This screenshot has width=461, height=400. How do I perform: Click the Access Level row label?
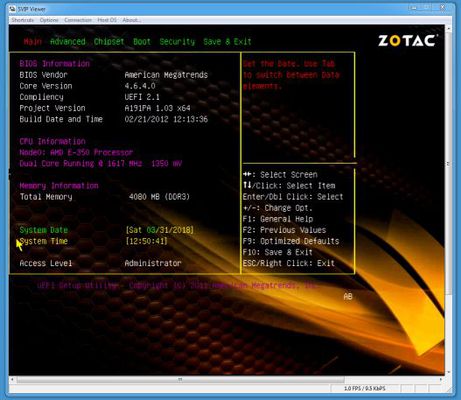[x=46, y=263]
